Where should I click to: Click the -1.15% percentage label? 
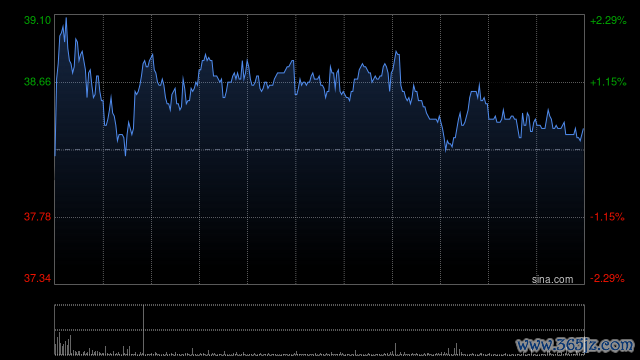(x=607, y=217)
